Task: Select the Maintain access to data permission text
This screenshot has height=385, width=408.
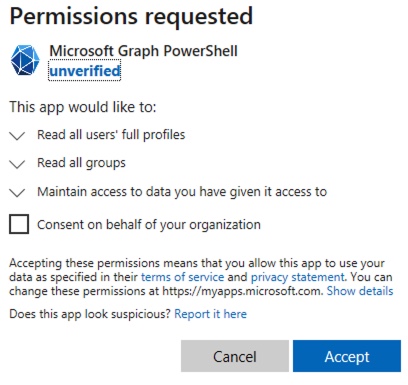Action: point(182,192)
